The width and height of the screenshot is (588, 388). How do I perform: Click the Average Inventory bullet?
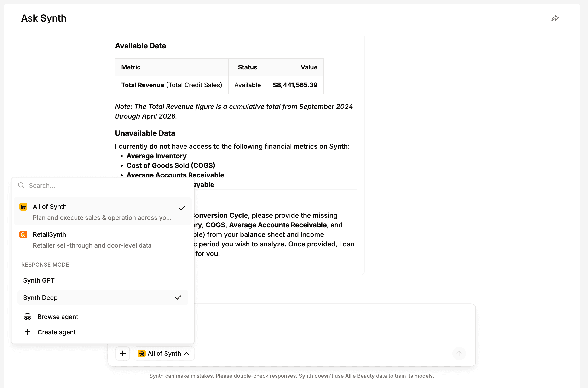click(156, 156)
